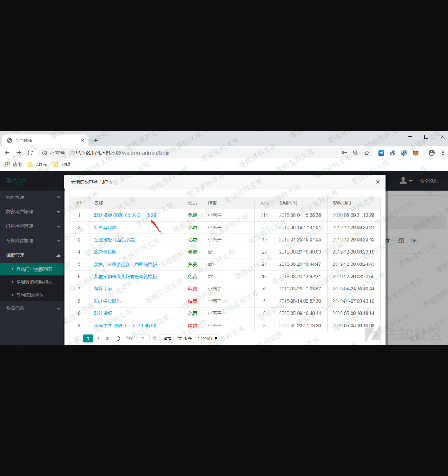
Task: Collapse the 模板管理 sidebar section
Action: tap(32, 255)
